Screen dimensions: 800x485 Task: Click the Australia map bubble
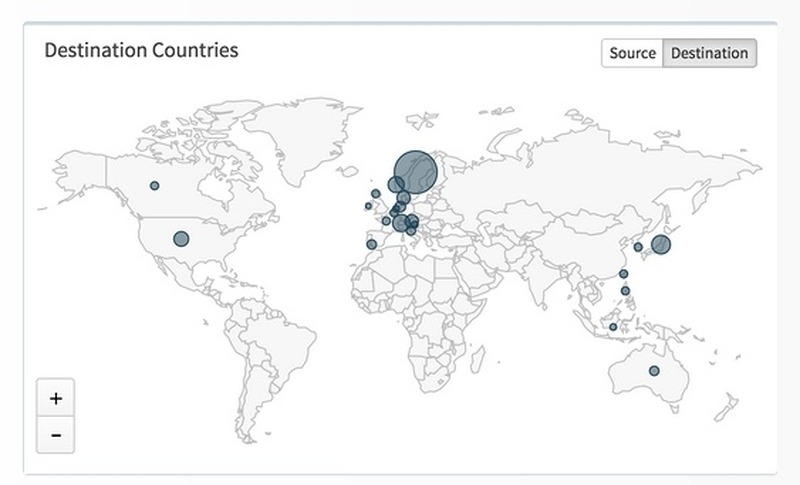click(654, 371)
